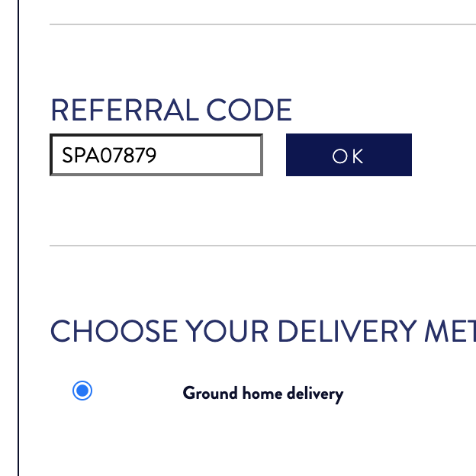Click the word DELIVERY in delivery heading
This screenshot has width=476, height=476.
[347, 331]
